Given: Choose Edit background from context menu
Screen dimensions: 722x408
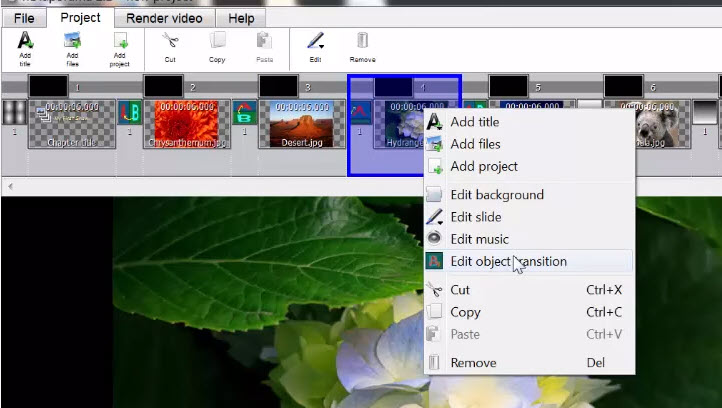Looking at the screenshot, I should pos(529,195).
